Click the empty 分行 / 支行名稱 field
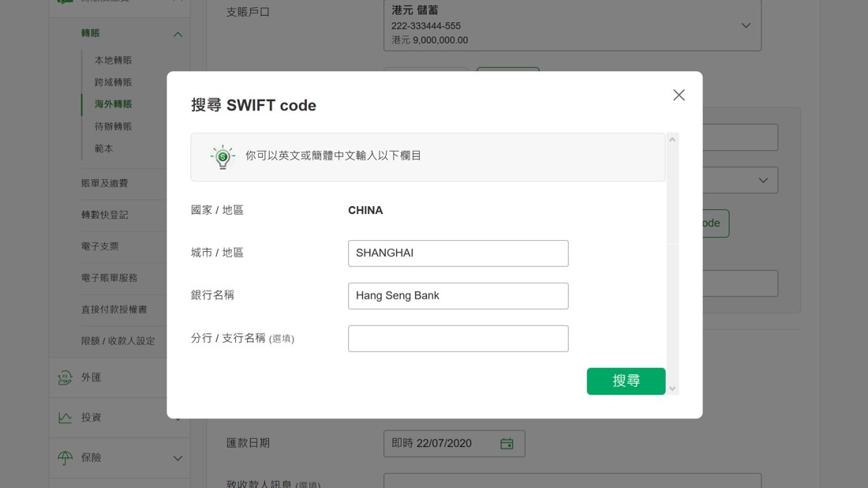Image resolution: width=868 pixels, height=488 pixels. [x=458, y=339]
